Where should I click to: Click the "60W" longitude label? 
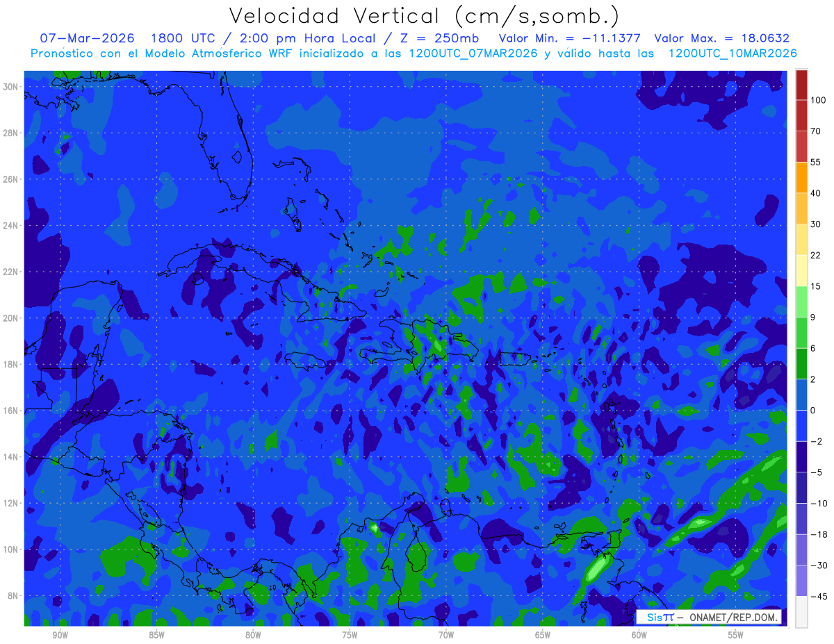(x=639, y=635)
